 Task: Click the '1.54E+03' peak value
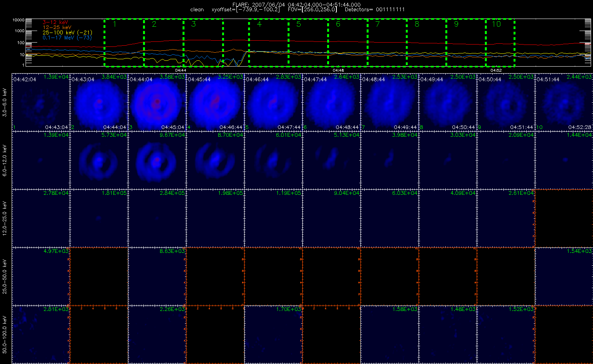[x=579, y=251]
